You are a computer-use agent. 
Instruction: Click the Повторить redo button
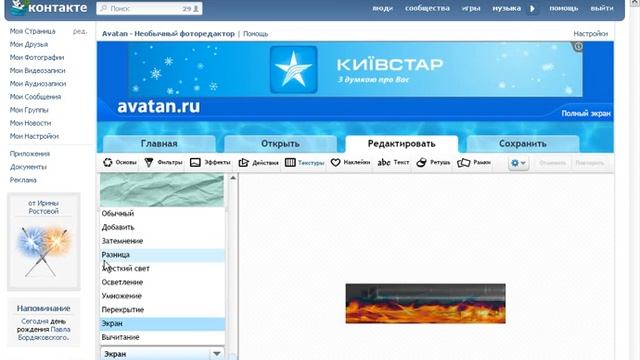589,163
